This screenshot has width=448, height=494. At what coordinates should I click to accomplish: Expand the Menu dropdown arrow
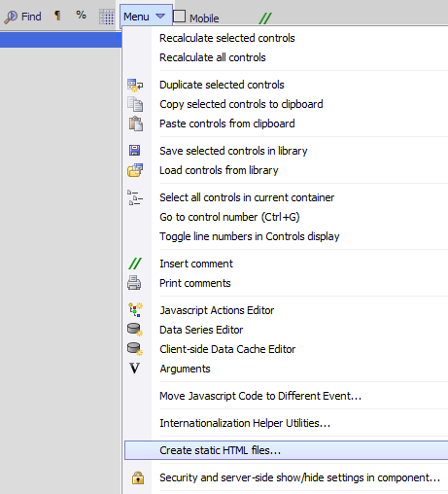click(x=160, y=16)
